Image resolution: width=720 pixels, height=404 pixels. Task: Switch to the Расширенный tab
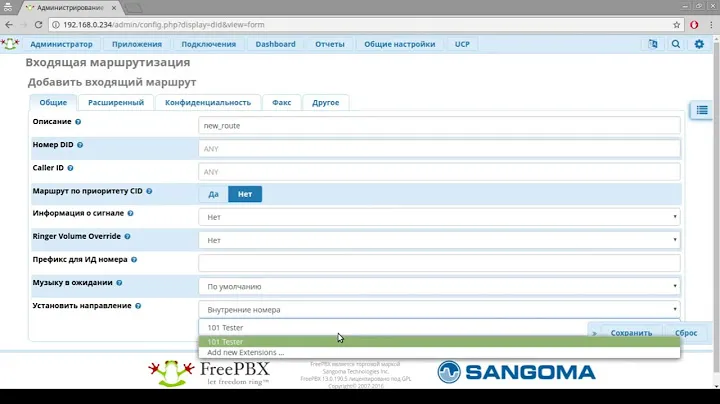(x=115, y=102)
